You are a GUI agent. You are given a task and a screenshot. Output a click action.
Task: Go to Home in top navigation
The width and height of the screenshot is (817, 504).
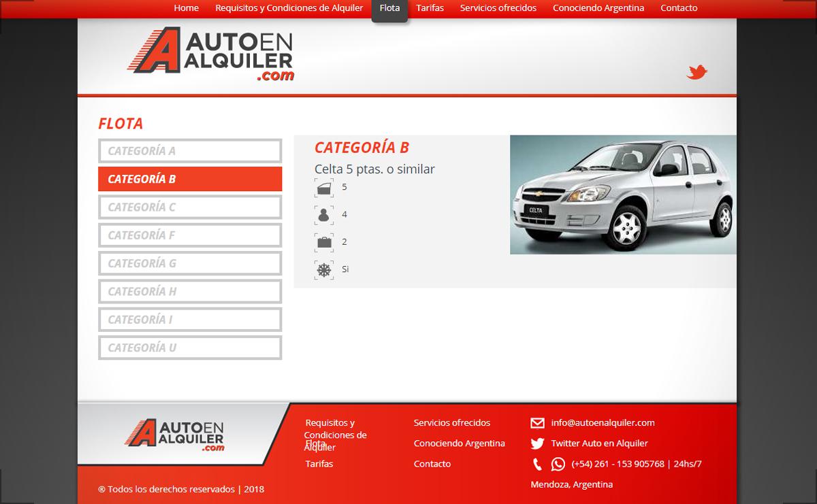(187, 8)
